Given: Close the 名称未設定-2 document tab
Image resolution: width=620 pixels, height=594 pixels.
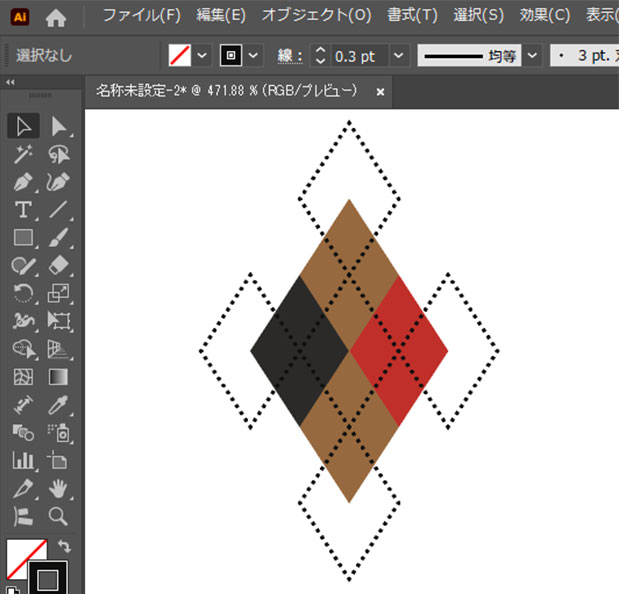Looking at the screenshot, I should [x=380, y=91].
